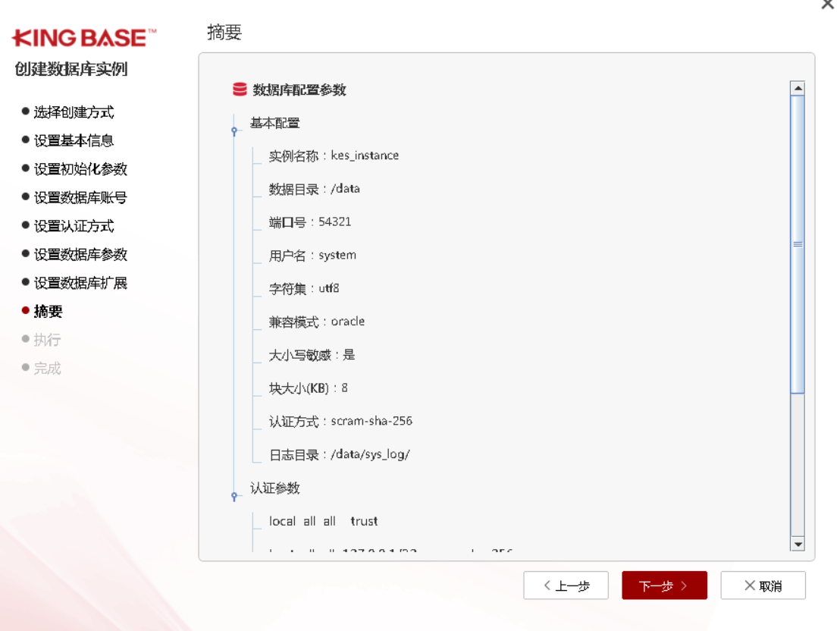This screenshot has height=631, width=840.
Task: Collapse the 基本配置 tree node
Action: [x=235, y=131]
